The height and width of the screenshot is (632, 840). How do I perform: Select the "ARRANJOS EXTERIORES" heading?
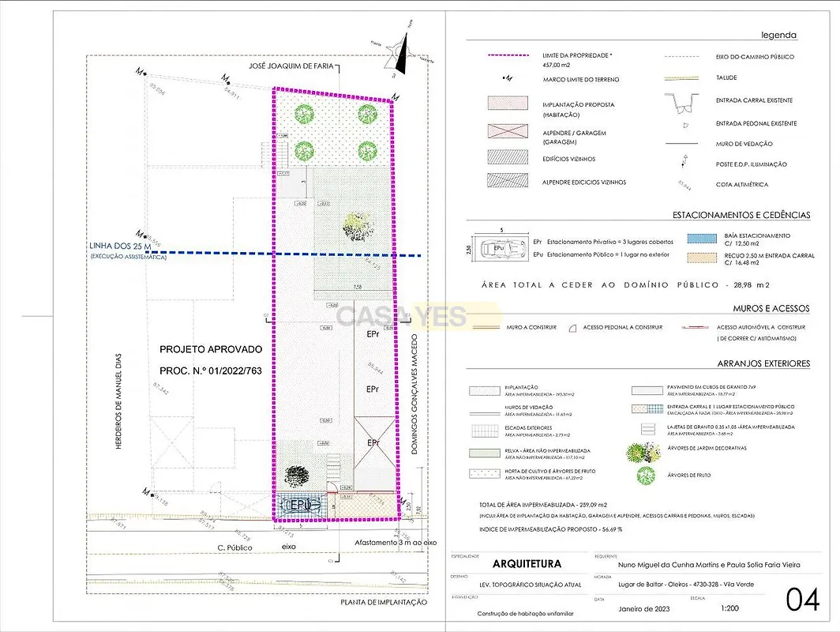pyautogui.click(x=764, y=363)
